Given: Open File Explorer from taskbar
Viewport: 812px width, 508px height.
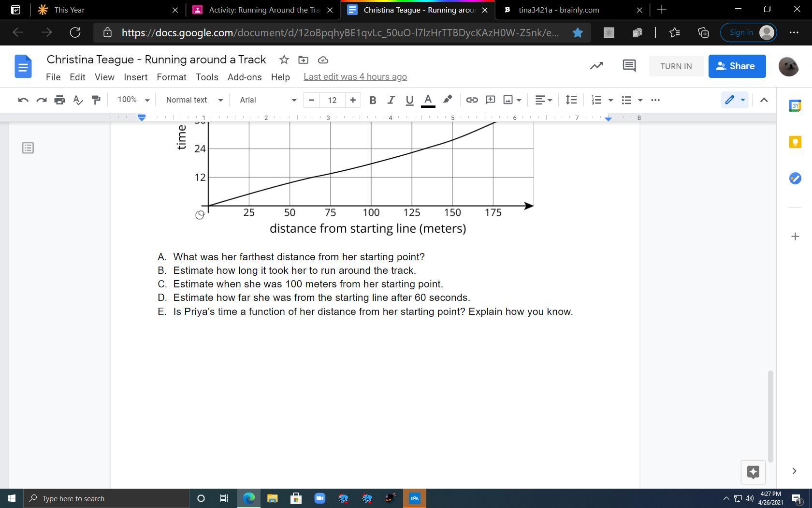Looking at the screenshot, I should 272,498.
